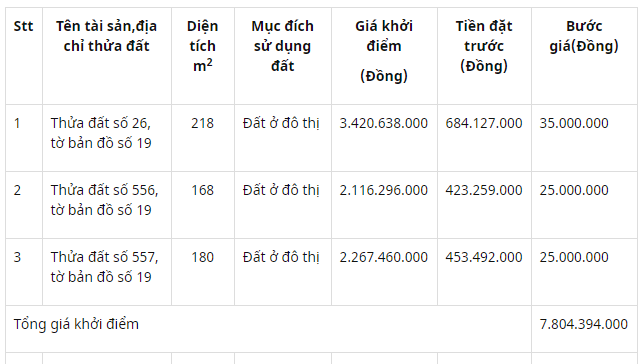Select the "Mục đích sử dụng đất" header
The height and width of the screenshot is (364, 640).
pos(282,46)
